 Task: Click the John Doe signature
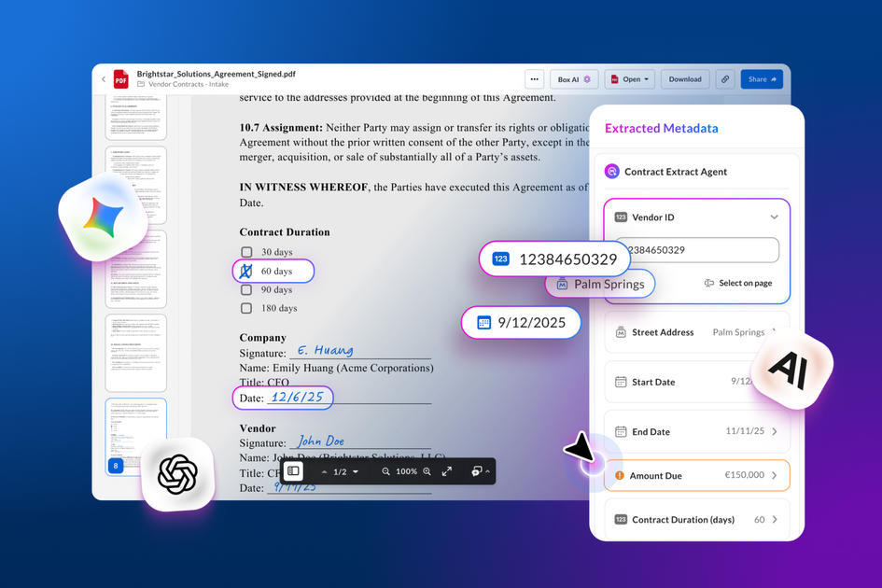pyautogui.click(x=321, y=441)
